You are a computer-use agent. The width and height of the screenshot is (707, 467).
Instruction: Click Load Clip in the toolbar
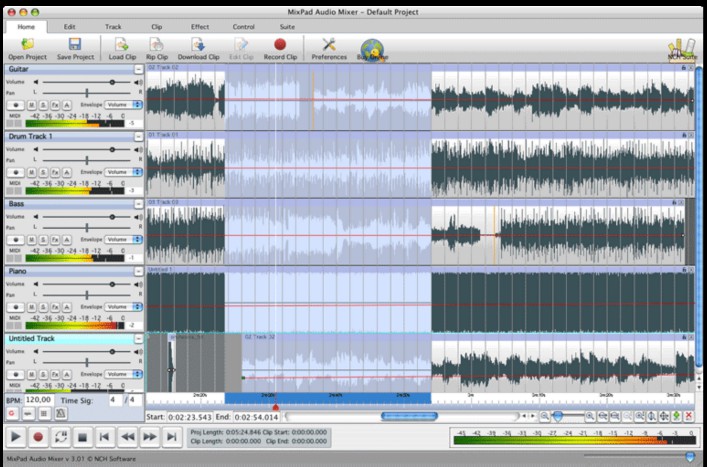[x=122, y=45]
